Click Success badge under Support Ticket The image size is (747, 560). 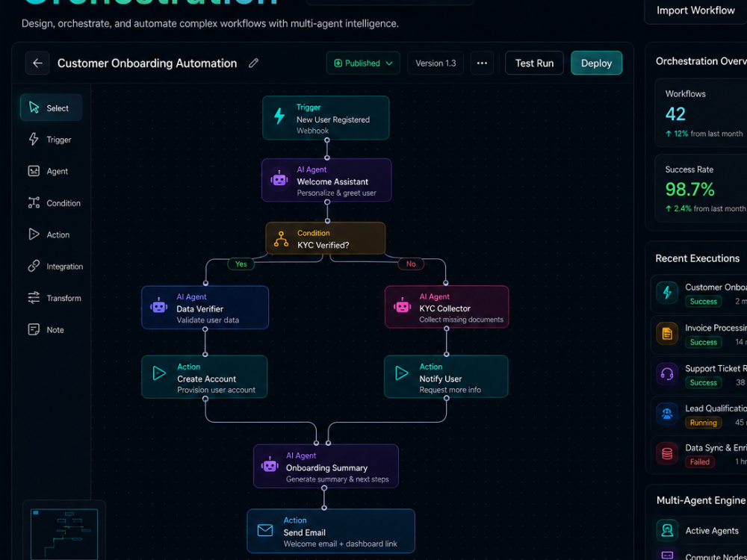(x=703, y=382)
